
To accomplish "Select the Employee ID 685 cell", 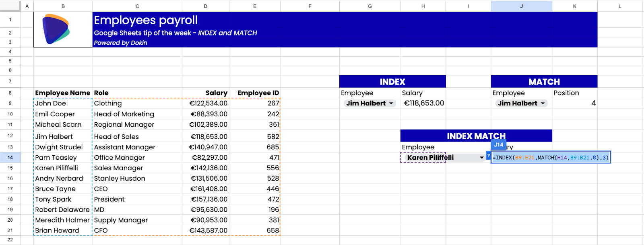I will (255, 147).
